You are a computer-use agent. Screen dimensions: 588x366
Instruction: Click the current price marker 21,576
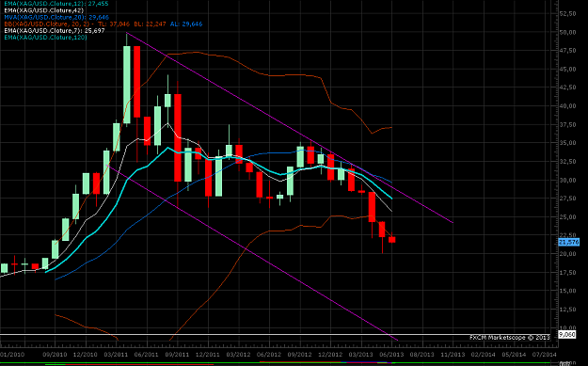[x=569, y=242]
